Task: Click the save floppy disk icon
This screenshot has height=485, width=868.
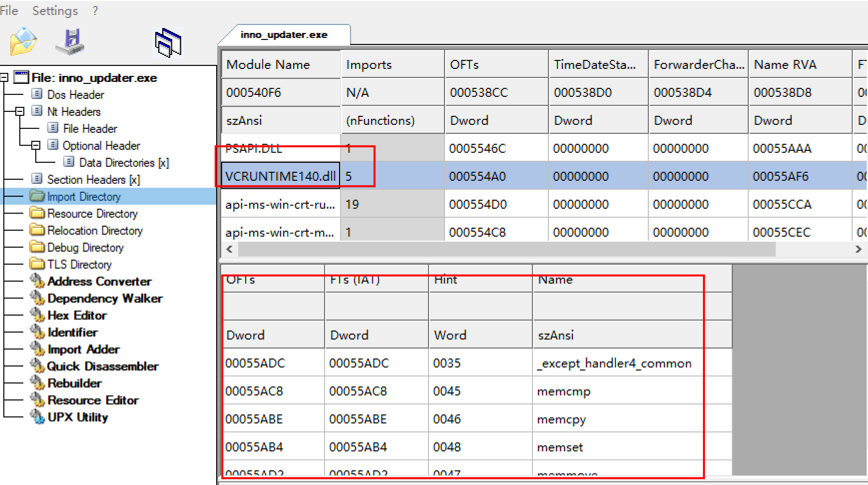Action: [x=70, y=42]
